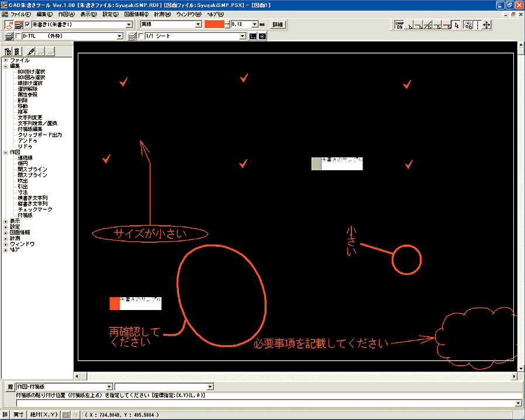
Task: Open the 編集(E) menu
Action: tap(44, 15)
